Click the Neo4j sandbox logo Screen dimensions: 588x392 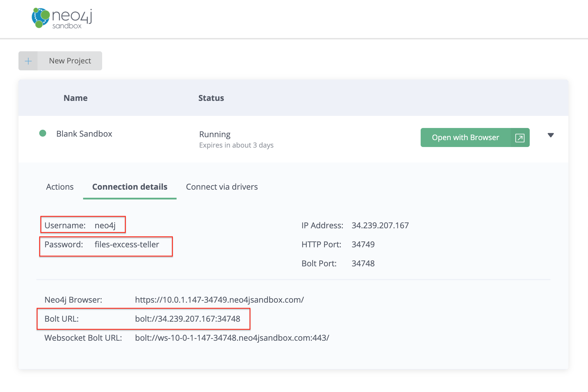pos(62,18)
